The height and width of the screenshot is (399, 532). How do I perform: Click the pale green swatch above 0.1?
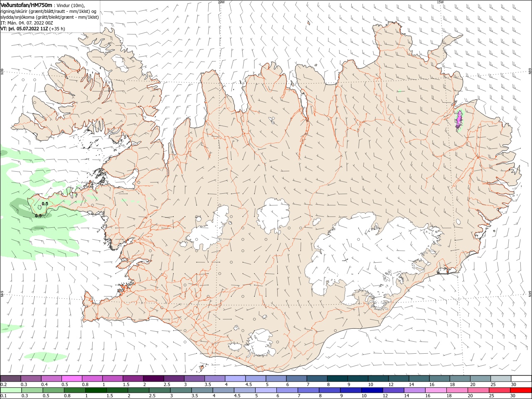pos(10,390)
